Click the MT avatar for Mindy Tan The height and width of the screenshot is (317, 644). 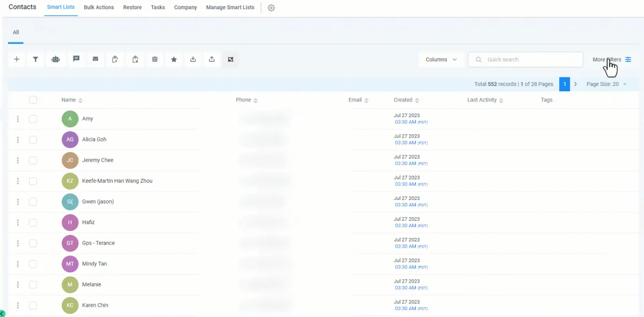70,264
